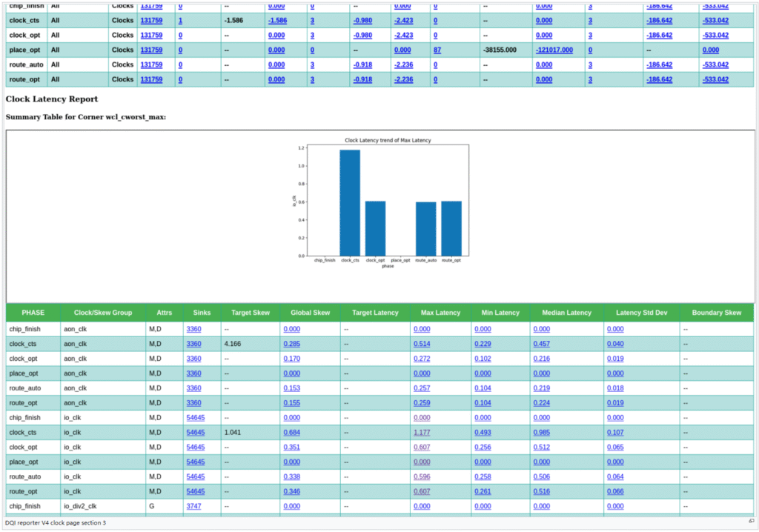Click the route_opt bar in the latency chart
Viewport: 759px width, 532px height.
[451, 228]
